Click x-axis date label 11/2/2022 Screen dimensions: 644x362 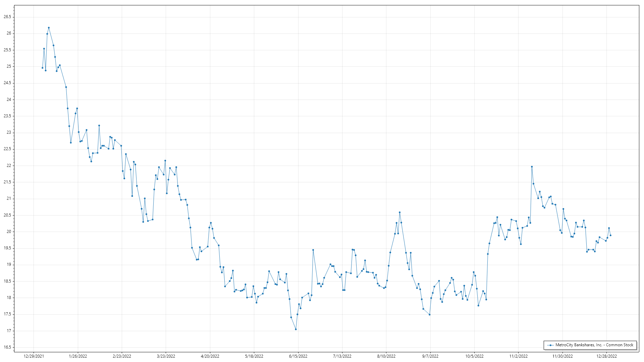click(518, 356)
